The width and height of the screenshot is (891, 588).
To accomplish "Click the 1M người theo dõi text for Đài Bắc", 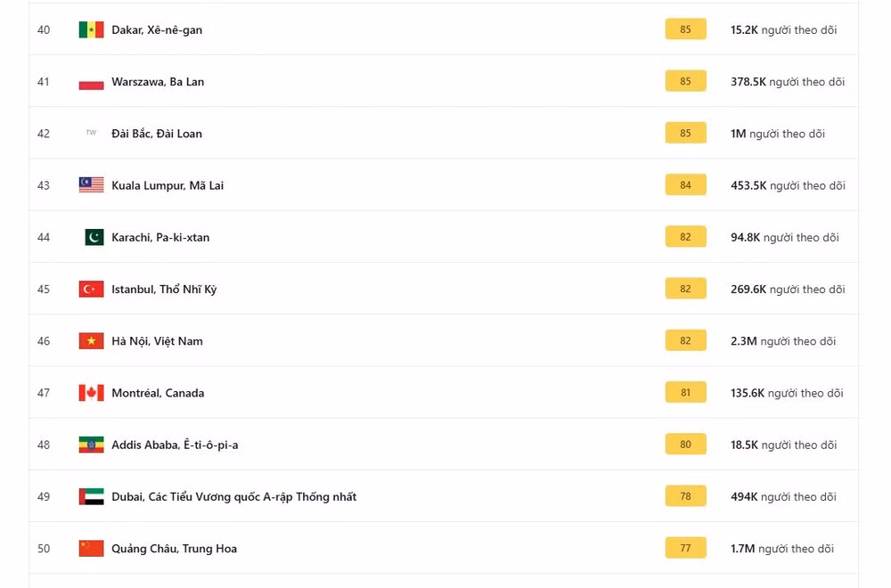I will click(x=777, y=134).
